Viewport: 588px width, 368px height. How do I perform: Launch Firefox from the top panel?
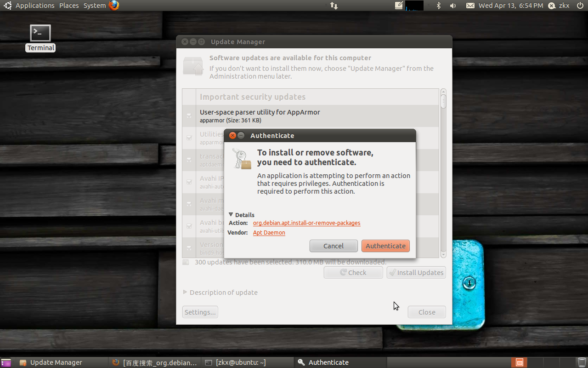coord(114,6)
